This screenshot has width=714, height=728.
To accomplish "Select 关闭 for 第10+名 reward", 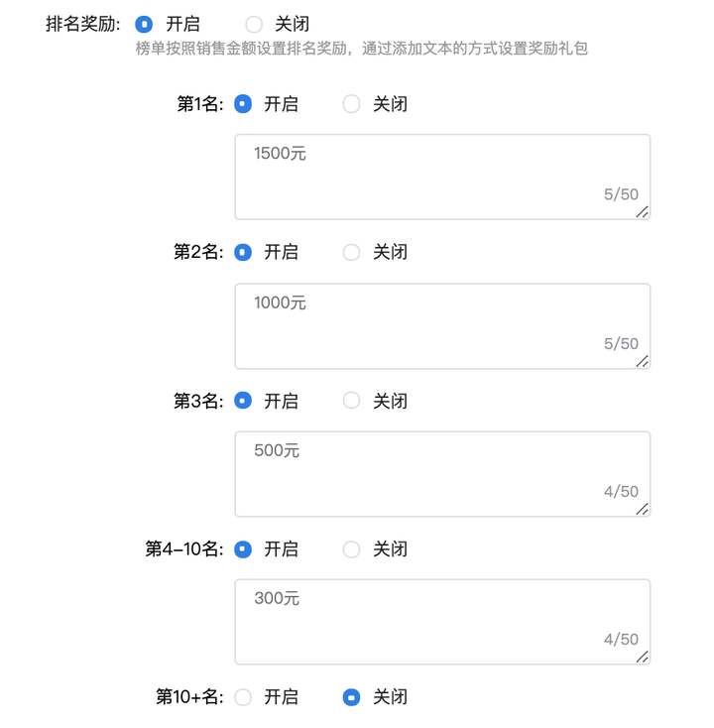I will pos(351,697).
